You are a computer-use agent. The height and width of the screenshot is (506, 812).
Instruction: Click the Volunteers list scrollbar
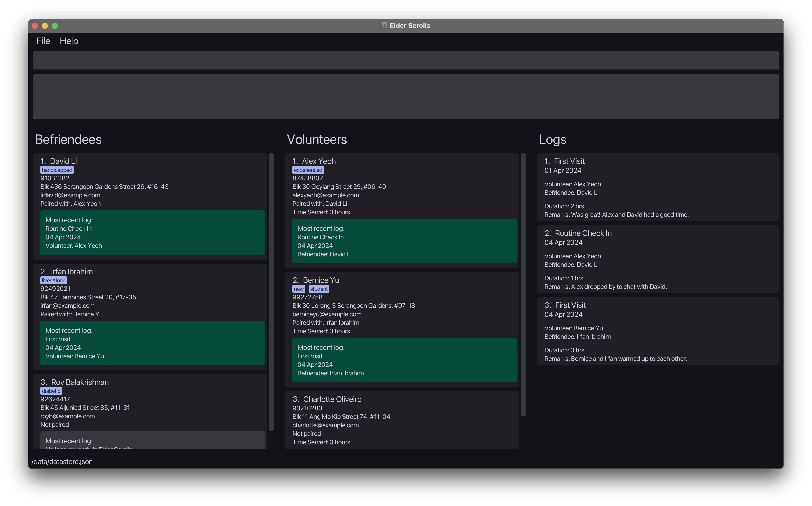[523, 285]
